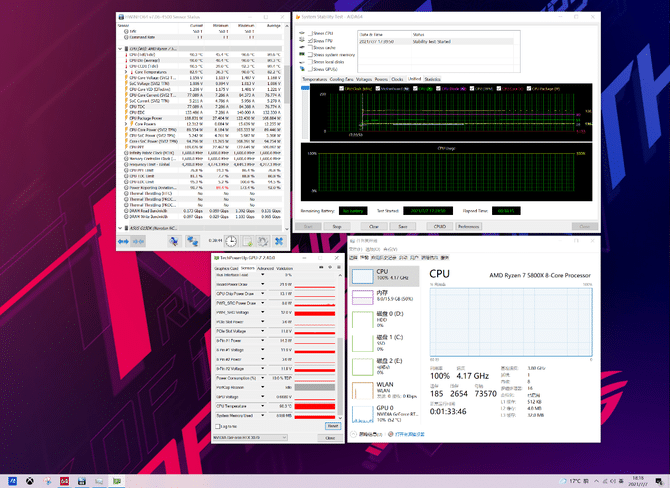The width and height of the screenshot is (670, 488).
Task: Click the HWiNFO blue X close sensors icon
Action: coord(279,241)
